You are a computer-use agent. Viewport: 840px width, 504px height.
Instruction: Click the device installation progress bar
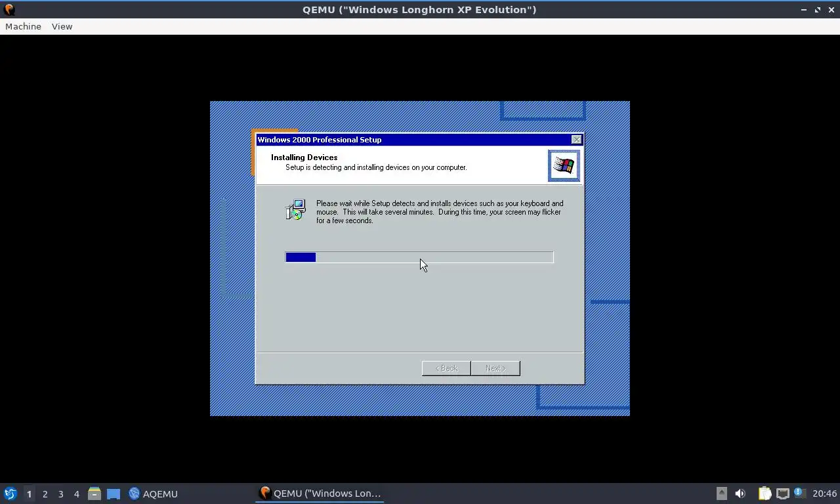[x=419, y=257]
